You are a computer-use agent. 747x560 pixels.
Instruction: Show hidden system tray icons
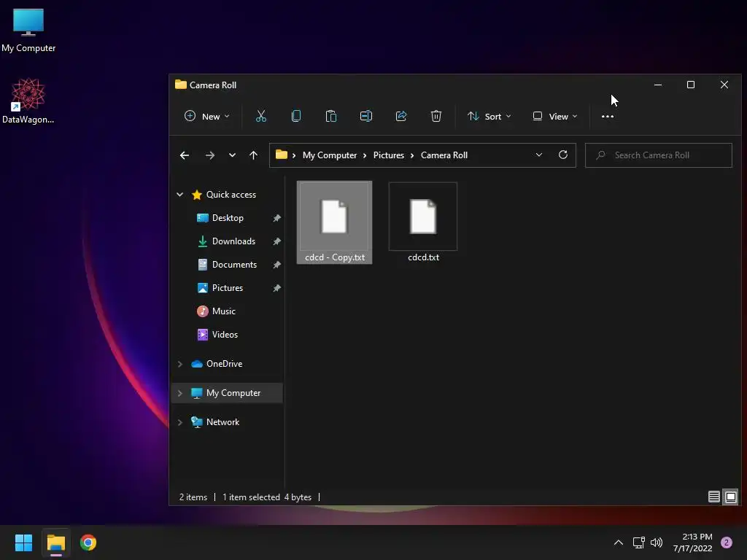(619, 542)
